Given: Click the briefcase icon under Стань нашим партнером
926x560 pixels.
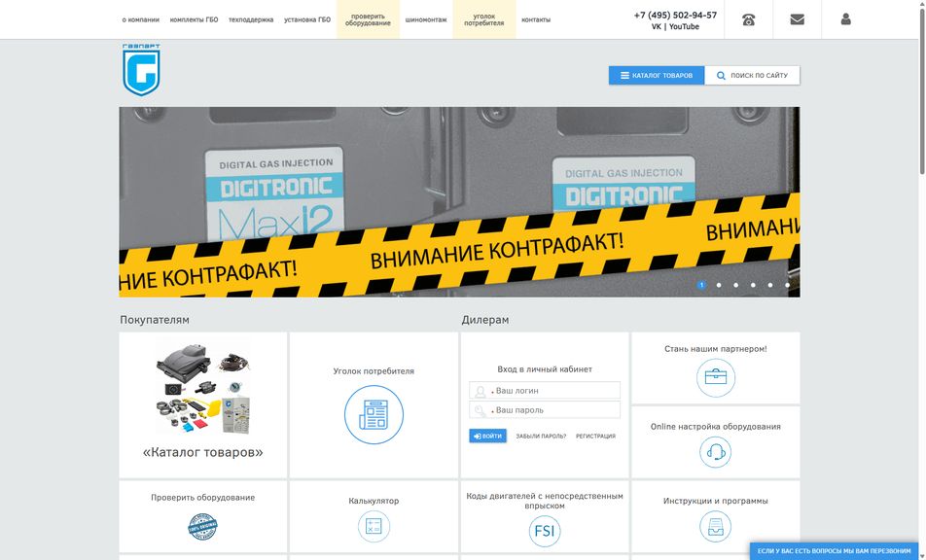Looking at the screenshot, I should 716,377.
